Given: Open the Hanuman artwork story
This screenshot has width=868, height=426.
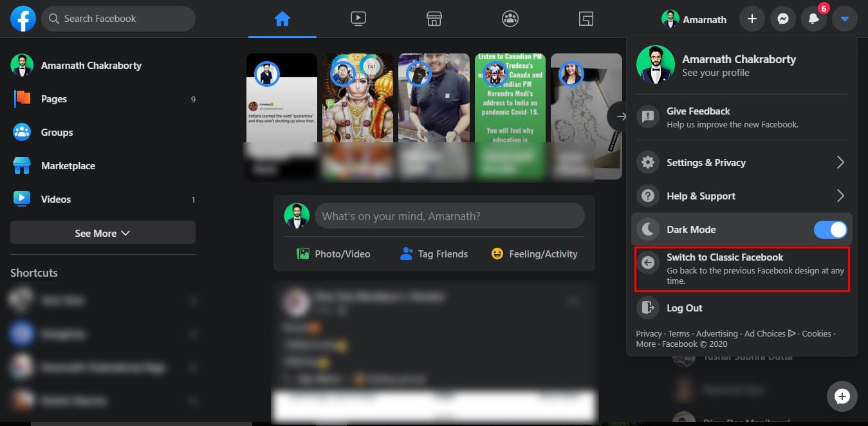Looking at the screenshot, I should tap(358, 116).
